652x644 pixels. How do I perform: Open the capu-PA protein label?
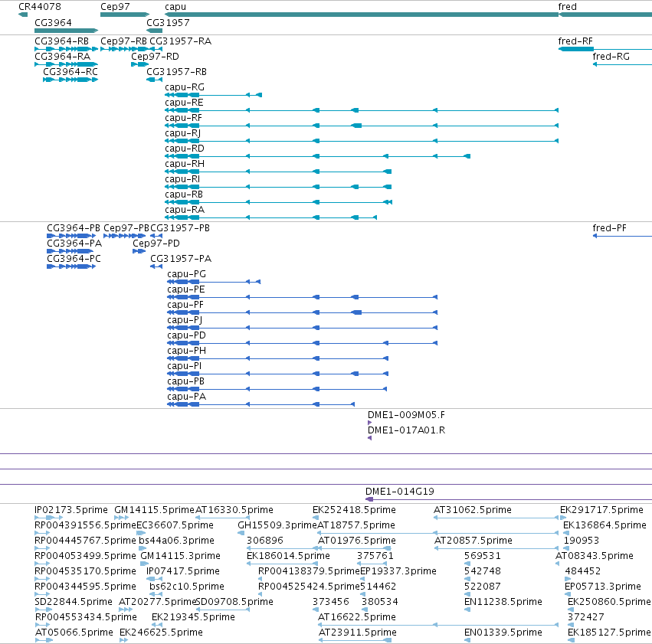186,397
